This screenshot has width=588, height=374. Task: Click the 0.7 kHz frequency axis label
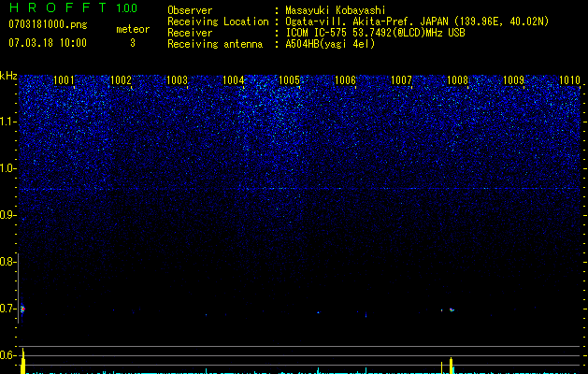[7, 309]
